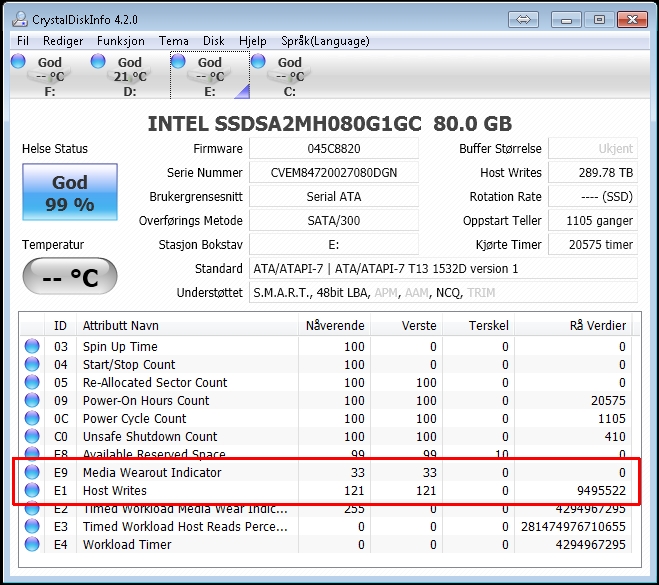
Task: Click the double-arrow resize button in title bar
Action: pos(523,19)
